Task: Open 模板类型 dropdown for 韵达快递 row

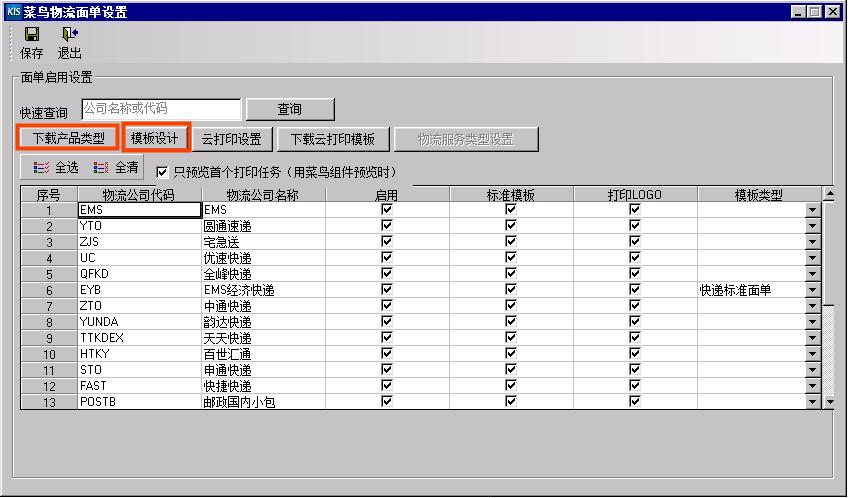Action: (813, 322)
